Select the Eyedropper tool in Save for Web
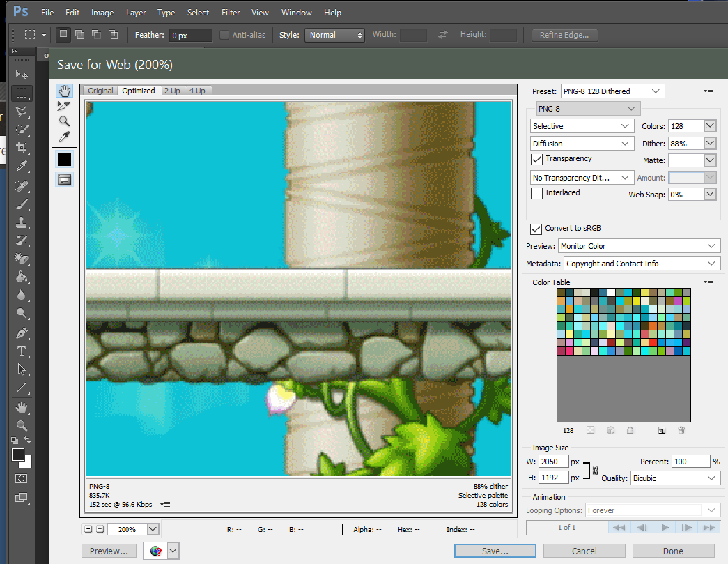Screen dimensions: 728x564 point(65,137)
